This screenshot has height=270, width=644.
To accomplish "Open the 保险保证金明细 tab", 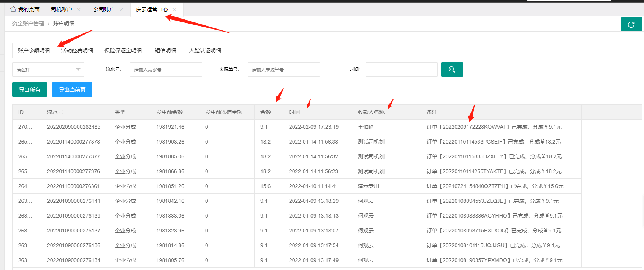I will click(123, 51).
